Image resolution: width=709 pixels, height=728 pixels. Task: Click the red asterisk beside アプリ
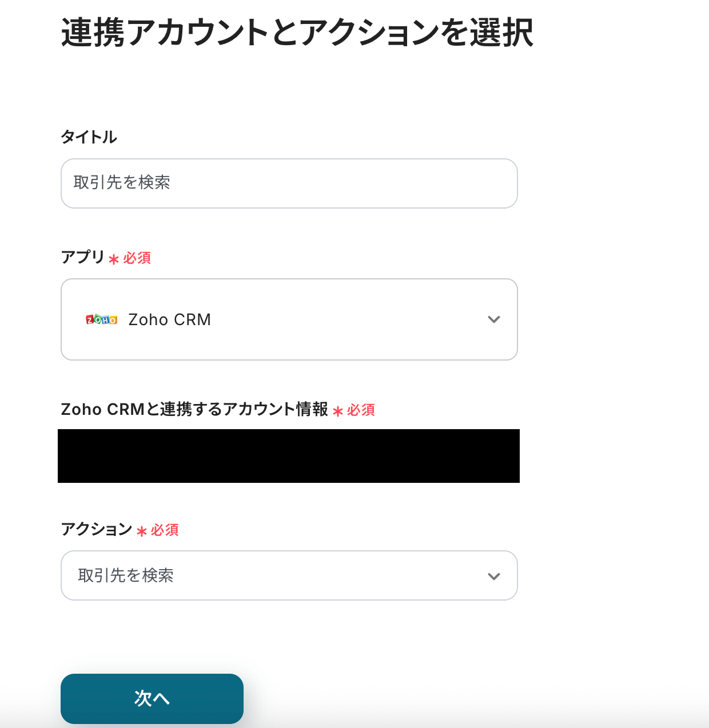[114, 259]
